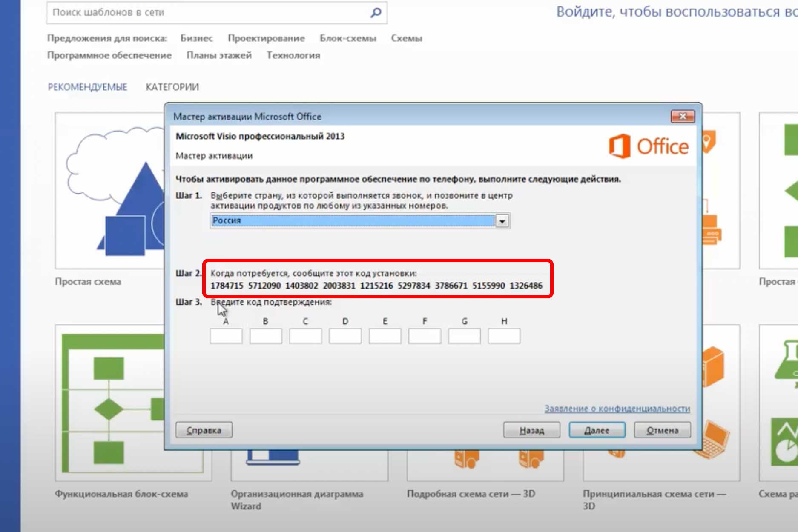Click confirmation code field G
The height and width of the screenshot is (532, 798).
(x=464, y=336)
